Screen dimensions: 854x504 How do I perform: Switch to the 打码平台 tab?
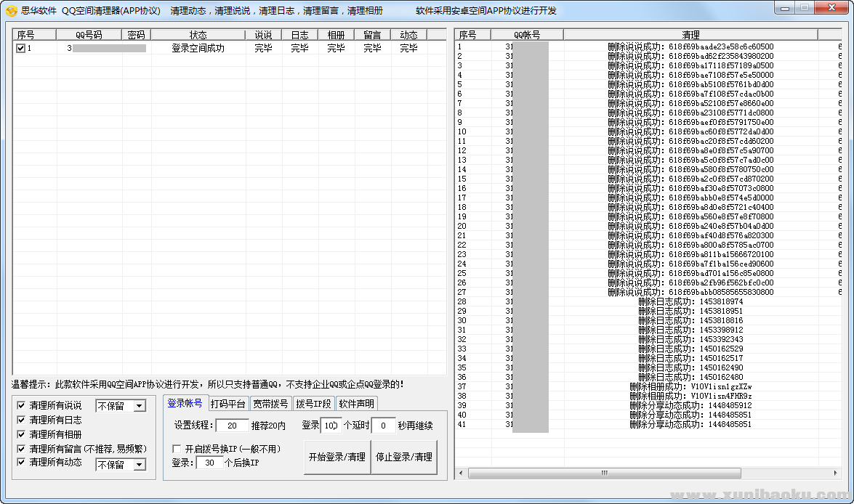227,404
